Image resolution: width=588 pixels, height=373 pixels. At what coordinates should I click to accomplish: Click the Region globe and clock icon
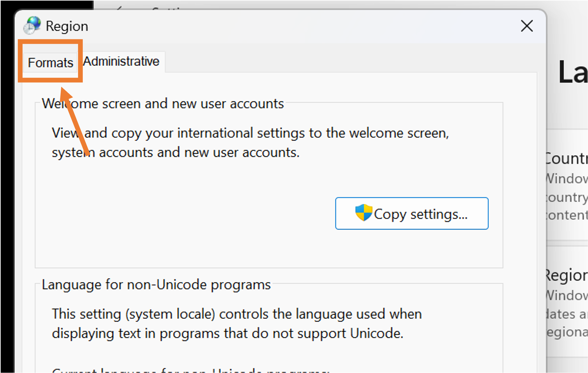32,25
